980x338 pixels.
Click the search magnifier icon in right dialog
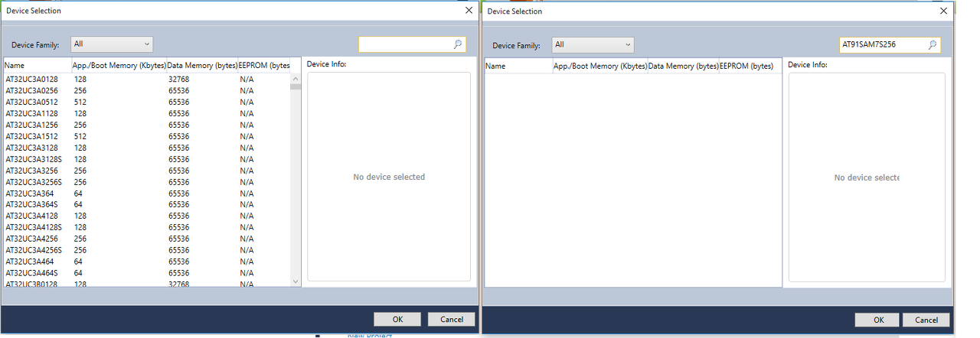pos(933,45)
